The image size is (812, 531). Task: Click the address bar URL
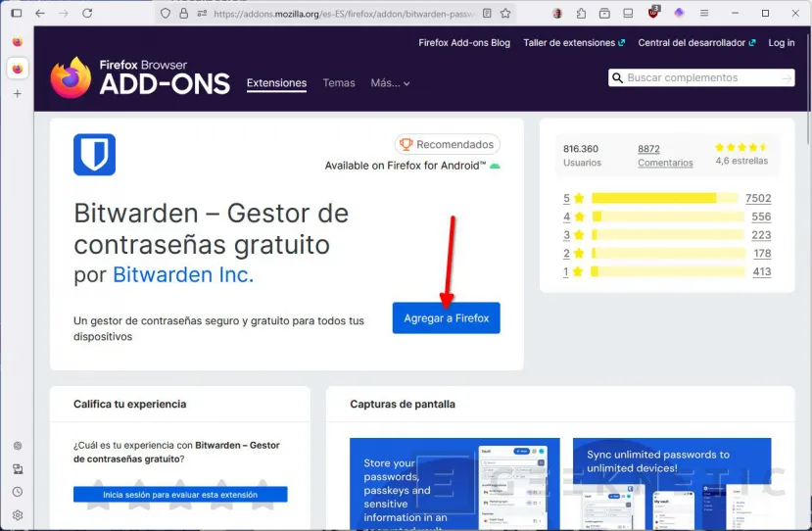click(344, 14)
